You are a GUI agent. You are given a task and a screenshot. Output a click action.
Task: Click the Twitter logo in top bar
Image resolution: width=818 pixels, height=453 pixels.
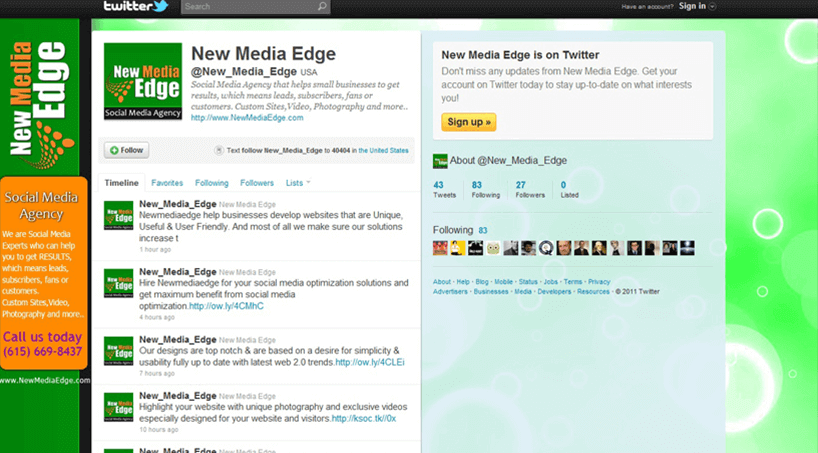point(136,6)
